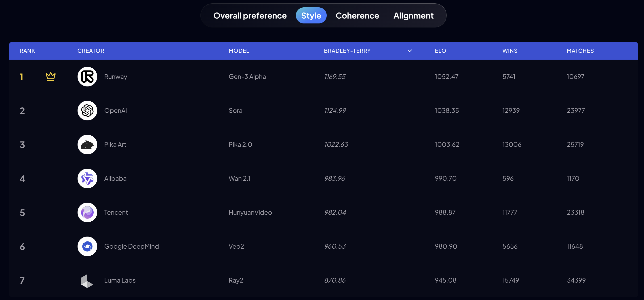The width and height of the screenshot is (644, 300).
Task: Click wins value 596
Action: coord(508,178)
